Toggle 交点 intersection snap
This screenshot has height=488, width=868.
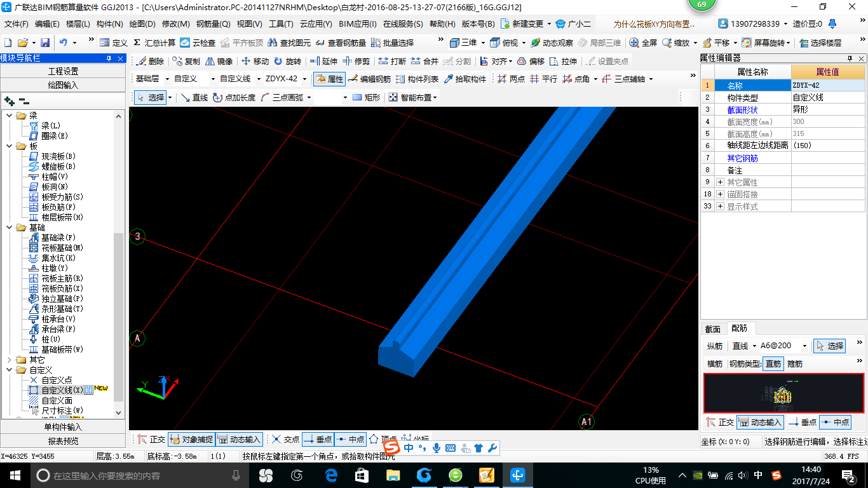point(286,439)
